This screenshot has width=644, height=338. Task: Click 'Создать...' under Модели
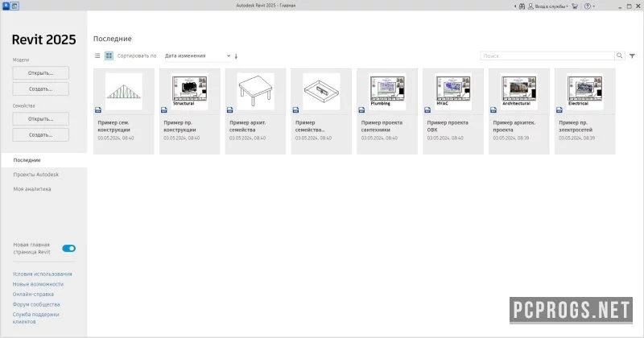[41, 89]
